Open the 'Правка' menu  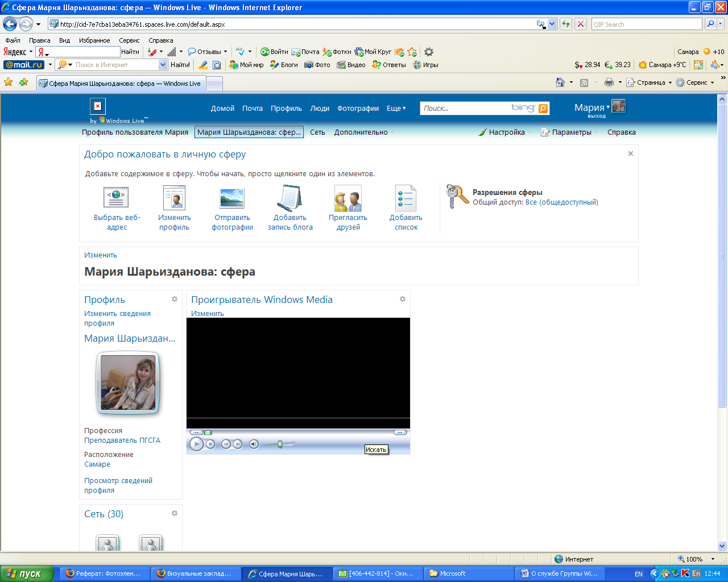pos(40,40)
